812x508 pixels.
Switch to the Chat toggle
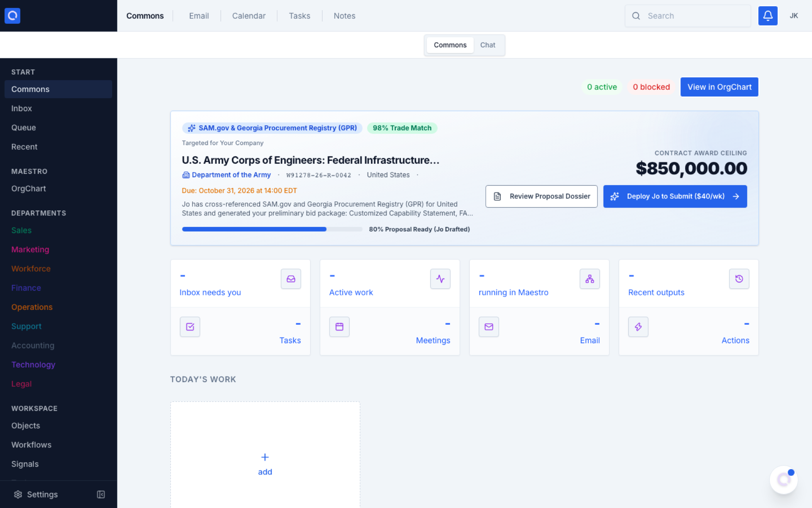pos(488,45)
